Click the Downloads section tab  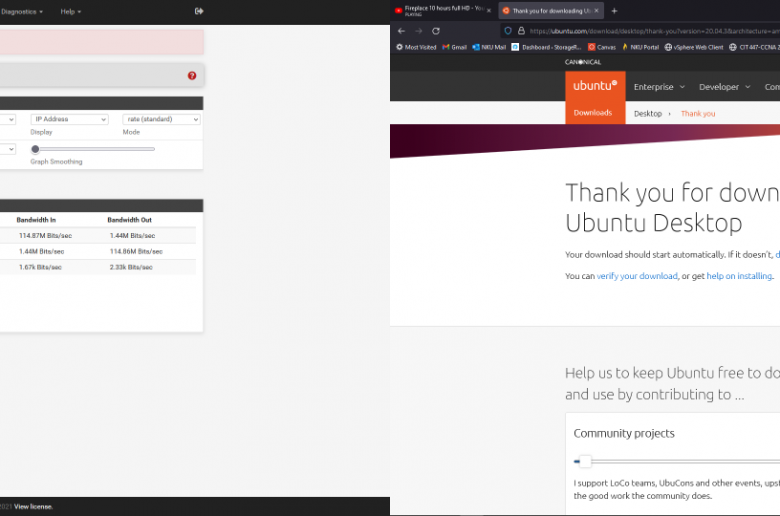tap(593, 113)
